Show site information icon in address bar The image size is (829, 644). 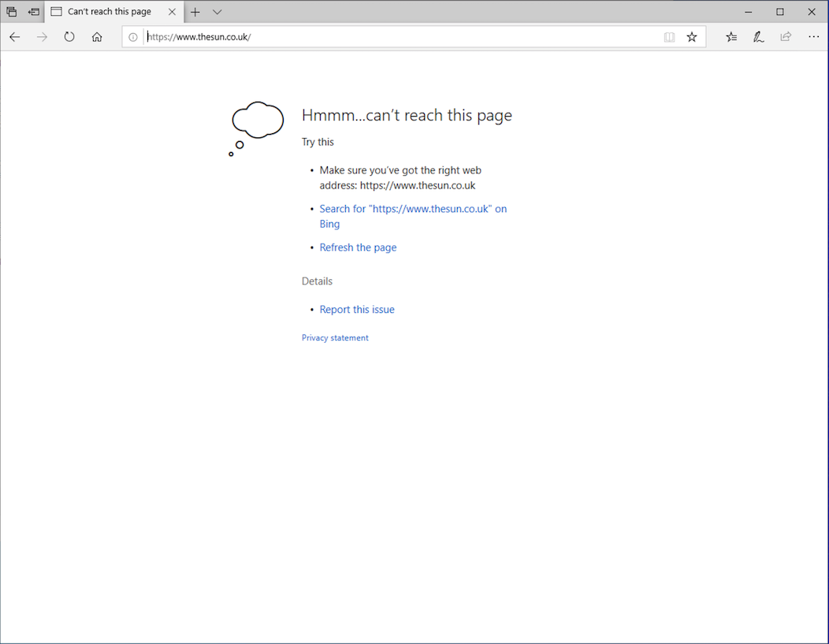pyautogui.click(x=133, y=37)
